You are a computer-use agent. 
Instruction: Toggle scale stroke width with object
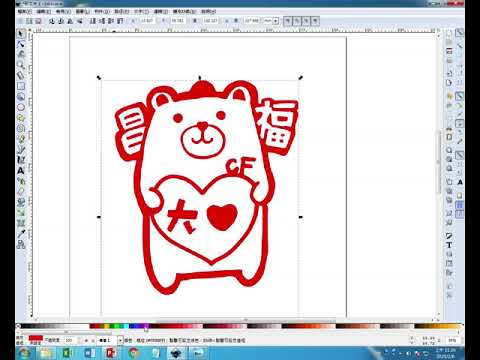[287, 21]
